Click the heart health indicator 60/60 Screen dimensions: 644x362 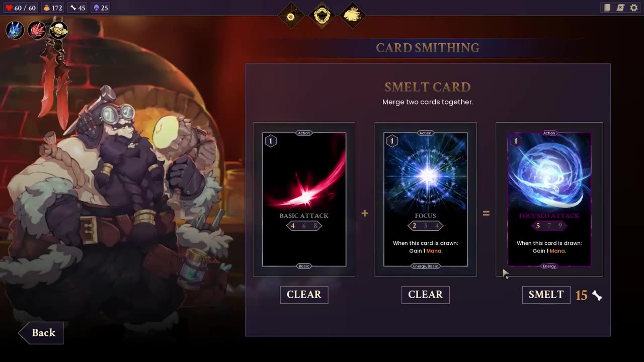point(20,8)
